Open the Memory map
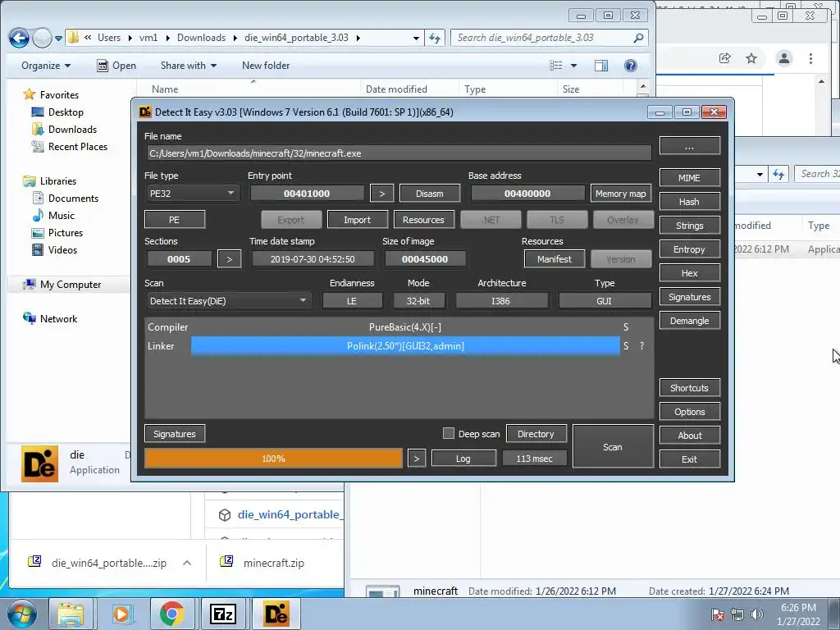This screenshot has height=630, width=840. coord(621,194)
